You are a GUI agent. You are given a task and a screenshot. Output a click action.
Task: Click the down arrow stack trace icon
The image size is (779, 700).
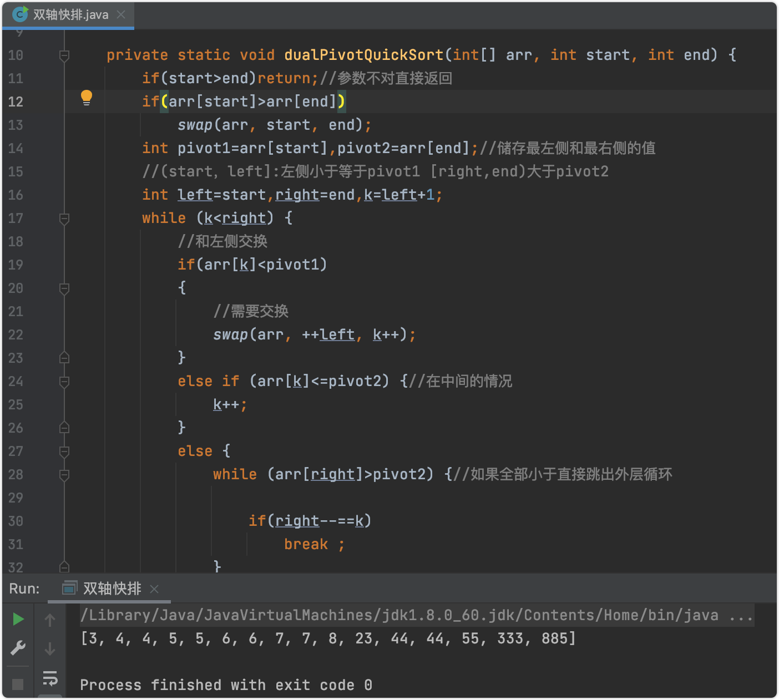pos(50,648)
